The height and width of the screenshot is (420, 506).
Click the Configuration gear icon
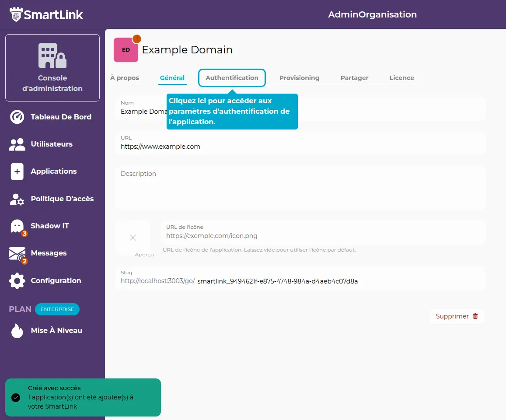click(17, 281)
